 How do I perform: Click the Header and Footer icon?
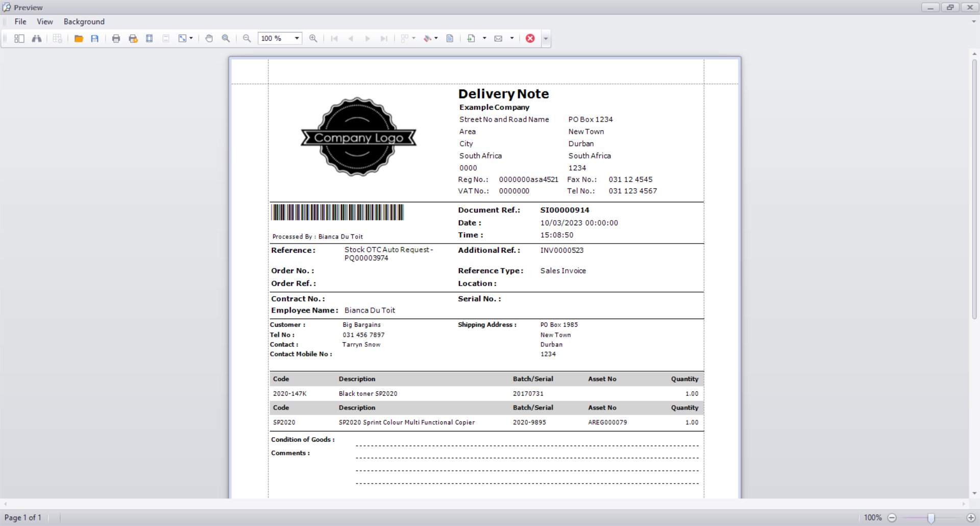[166, 38]
